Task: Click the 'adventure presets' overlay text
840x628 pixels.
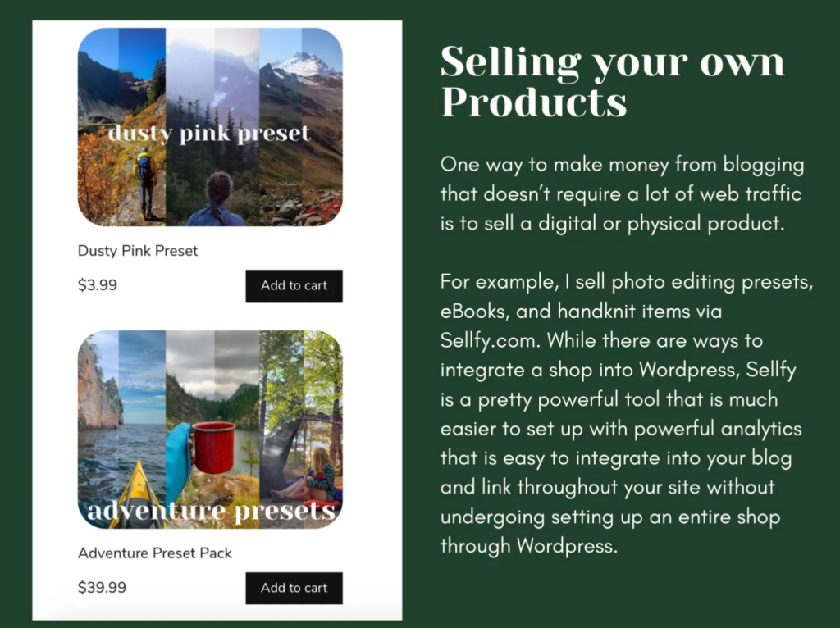Action: click(211, 510)
